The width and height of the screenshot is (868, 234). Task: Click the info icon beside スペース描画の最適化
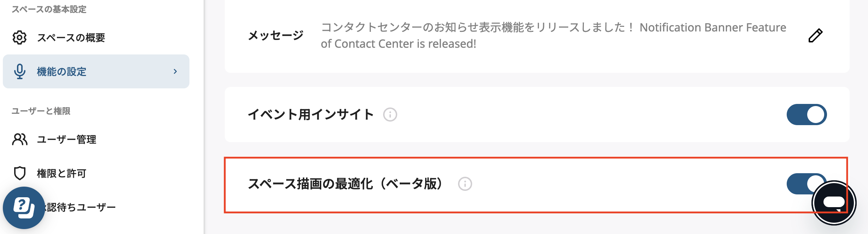(x=466, y=183)
